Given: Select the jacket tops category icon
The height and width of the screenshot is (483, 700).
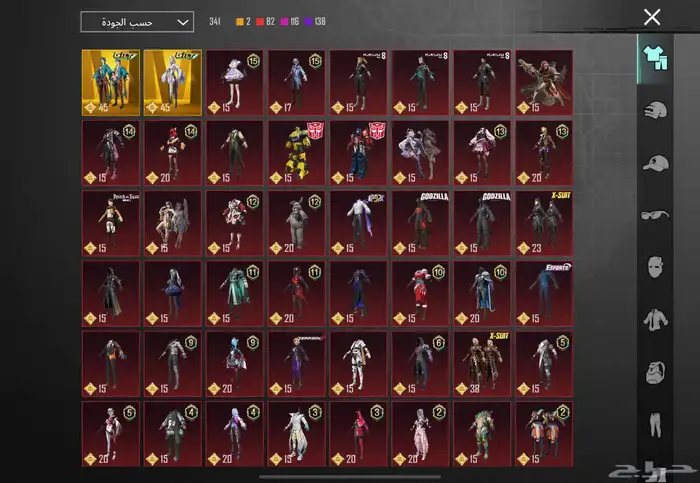Looking at the screenshot, I should (x=654, y=319).
